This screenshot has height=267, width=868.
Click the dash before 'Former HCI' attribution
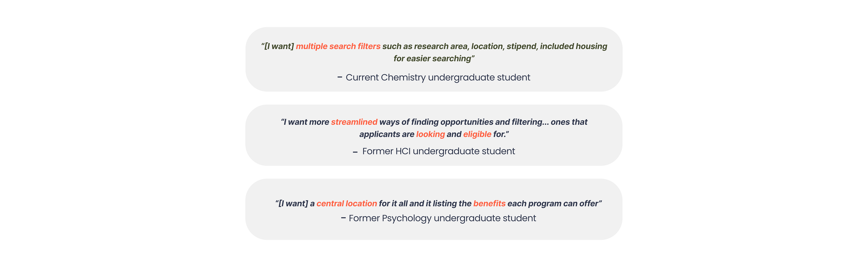point(355,152)
